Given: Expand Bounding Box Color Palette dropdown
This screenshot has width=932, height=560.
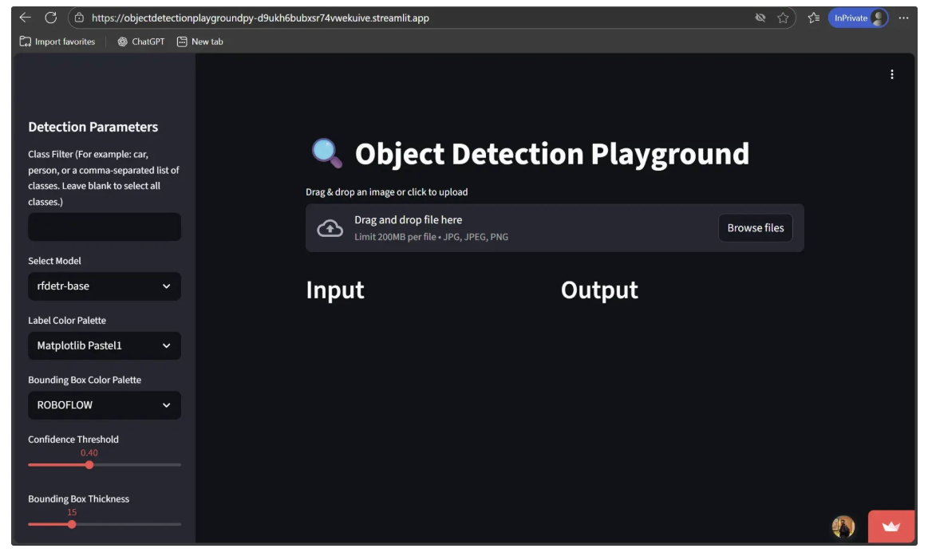Looking at the screenshot, I should (105, 405).
